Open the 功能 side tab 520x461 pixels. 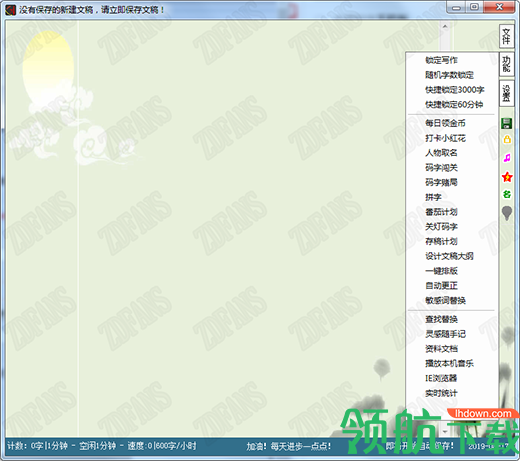(x=506, y=64)
